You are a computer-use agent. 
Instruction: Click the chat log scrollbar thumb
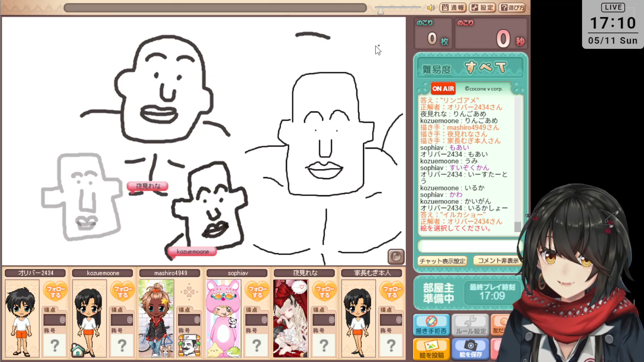pos(517,227)
